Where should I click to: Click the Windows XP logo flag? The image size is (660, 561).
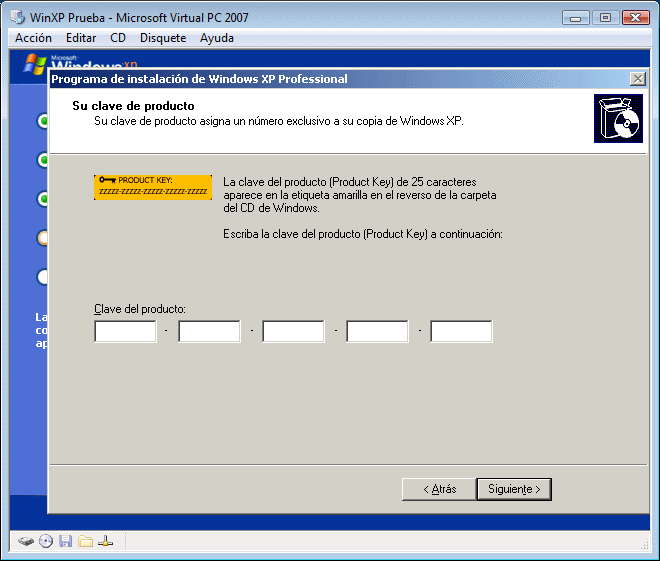[x=35, y=64]
